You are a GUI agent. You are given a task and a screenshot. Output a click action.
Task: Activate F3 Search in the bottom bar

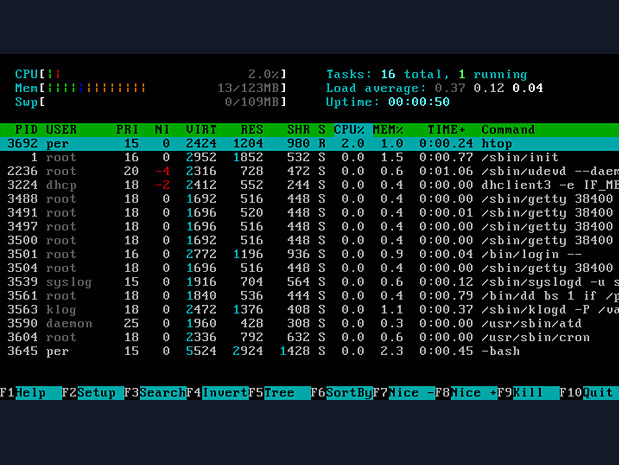pyautogui.click(x=155, y=393)
